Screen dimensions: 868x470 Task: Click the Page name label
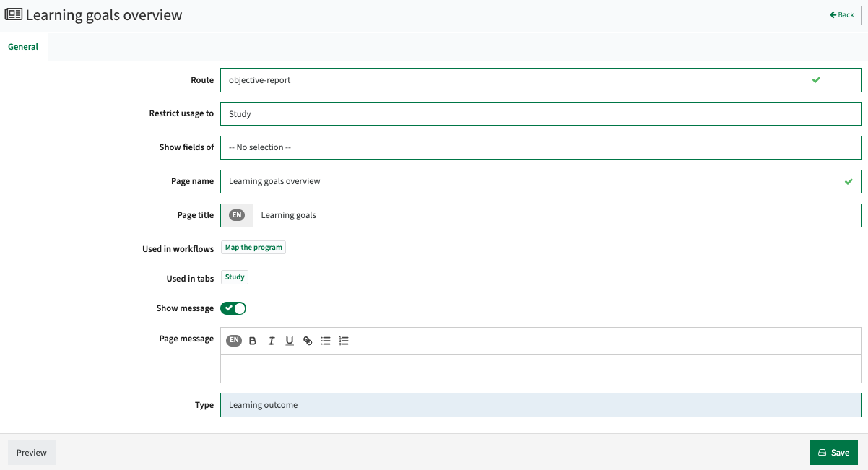point(192,181)
